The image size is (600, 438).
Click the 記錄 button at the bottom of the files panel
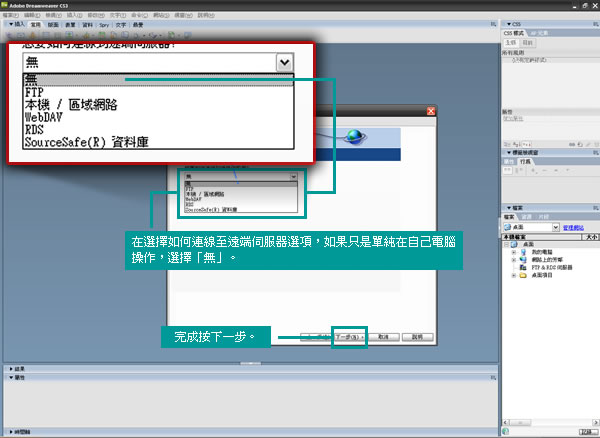click(589, 432)
